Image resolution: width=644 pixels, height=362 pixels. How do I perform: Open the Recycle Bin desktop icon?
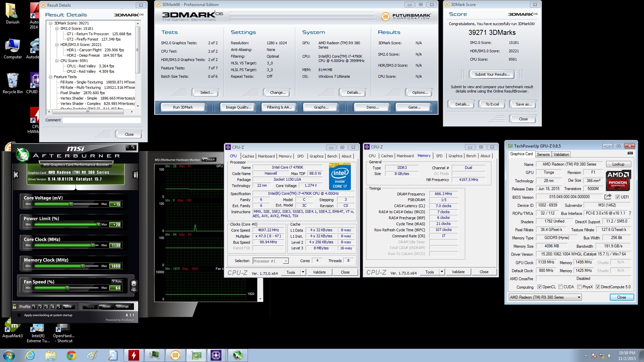pos(12,83)
